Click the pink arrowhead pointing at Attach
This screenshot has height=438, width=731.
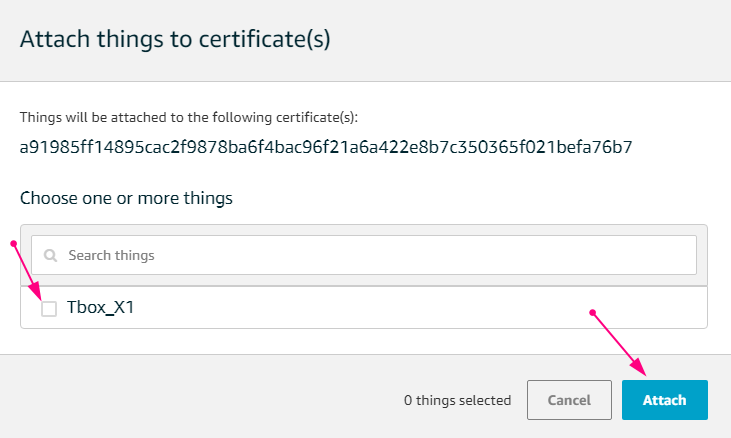coord(639,367)
